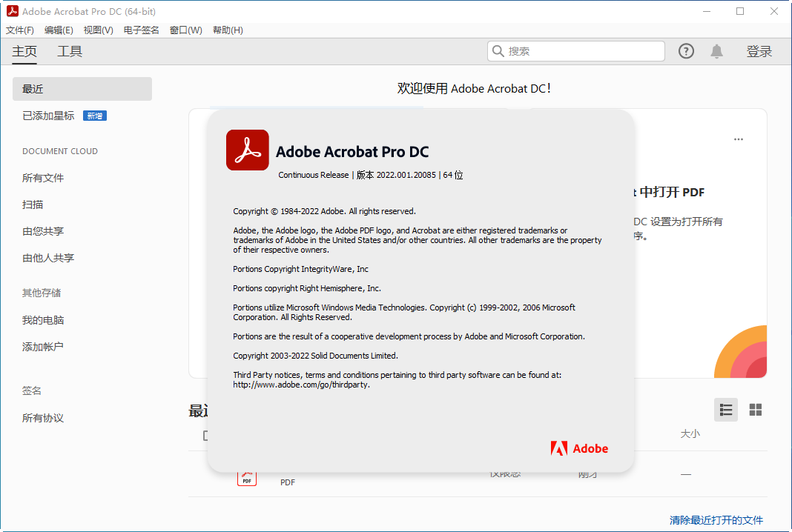
Task: Click the Adobe logo at dialog bottom
Action: 579,448
